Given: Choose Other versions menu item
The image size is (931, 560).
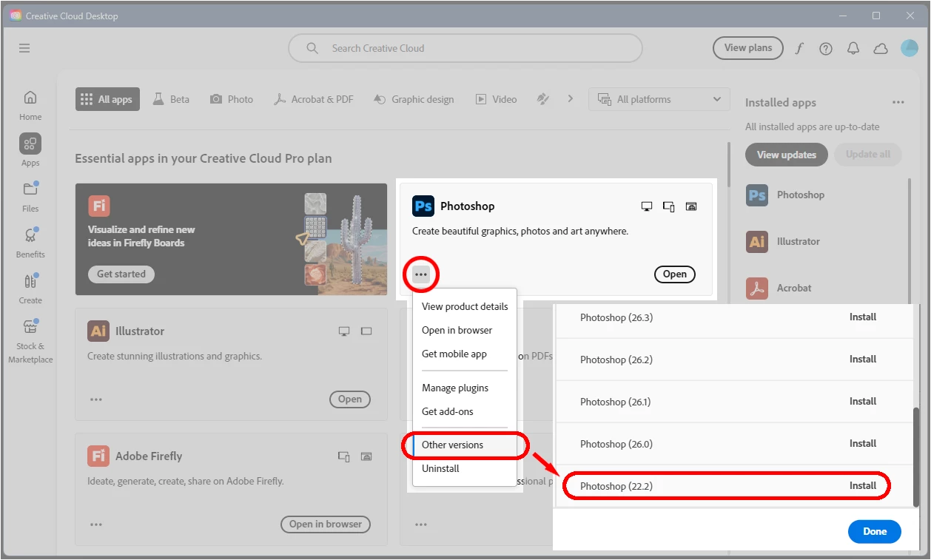Looking at the screenshot, I should tap(465, 445).
